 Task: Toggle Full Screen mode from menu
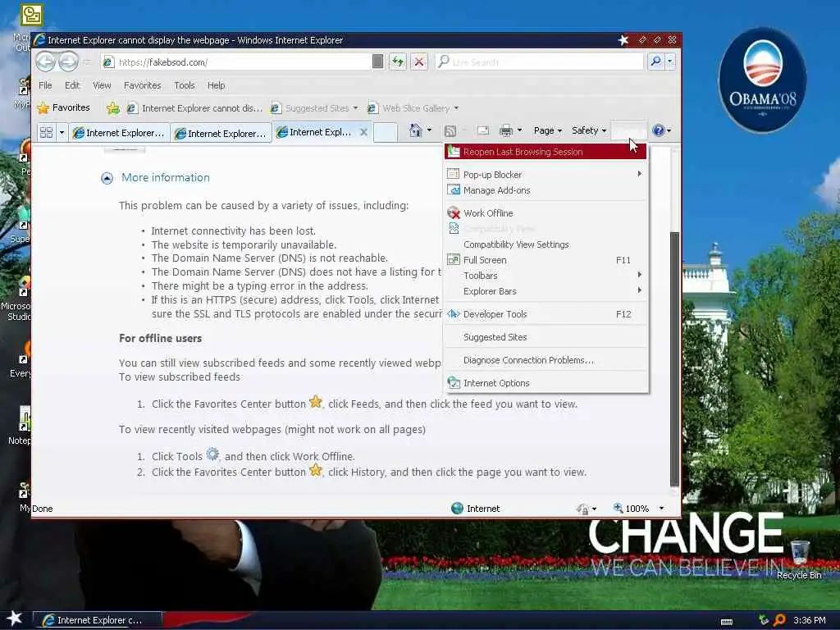[x=546, y=260]
